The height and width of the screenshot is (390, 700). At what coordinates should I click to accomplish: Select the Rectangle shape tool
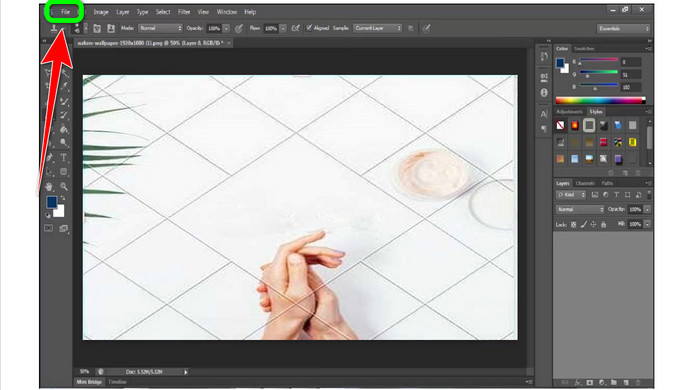[x=64, y=172]
